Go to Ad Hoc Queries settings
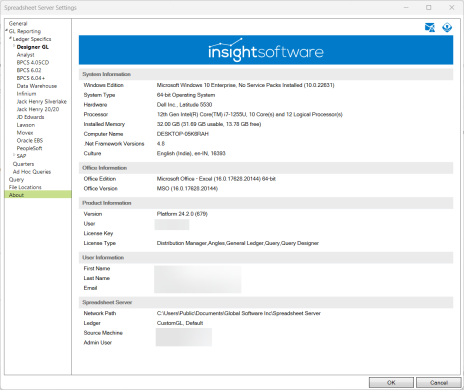Viewport: 464px width, 390px height. point(32,172)
